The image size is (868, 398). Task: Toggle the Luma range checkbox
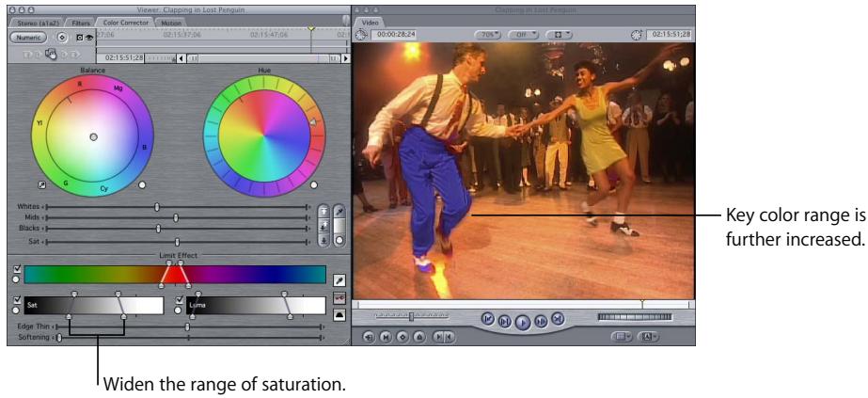coord(180,300)
